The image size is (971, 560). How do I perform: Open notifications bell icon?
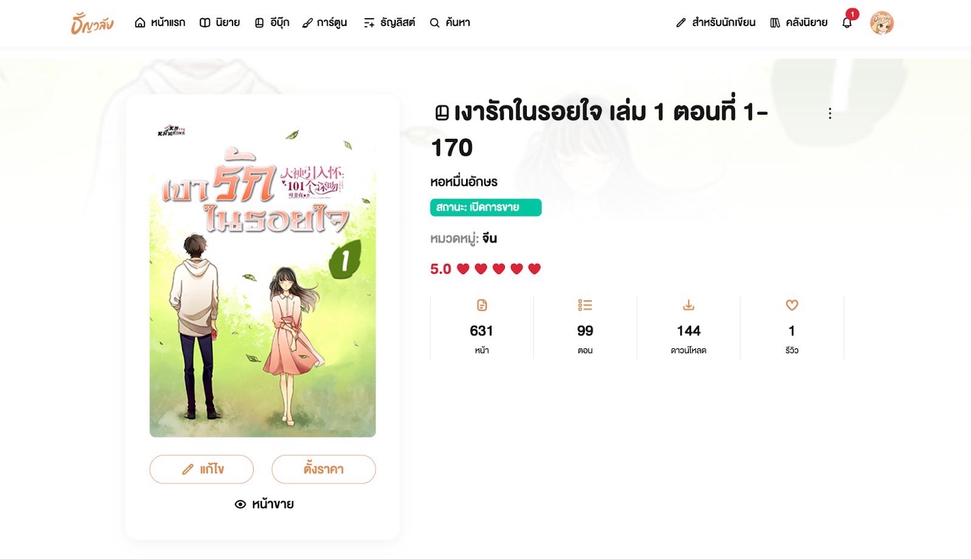847,22
